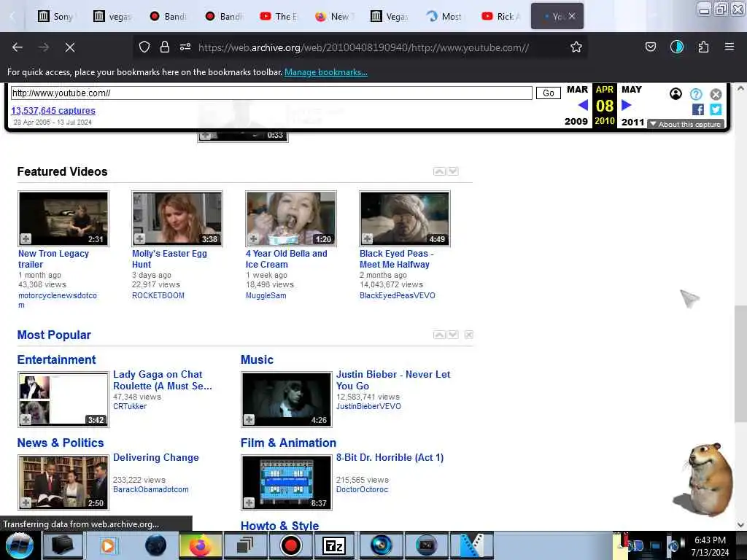This screenshot has height=560, width=747.
Task: Switch to the New Tab browser tab
Action: (333, 16)
